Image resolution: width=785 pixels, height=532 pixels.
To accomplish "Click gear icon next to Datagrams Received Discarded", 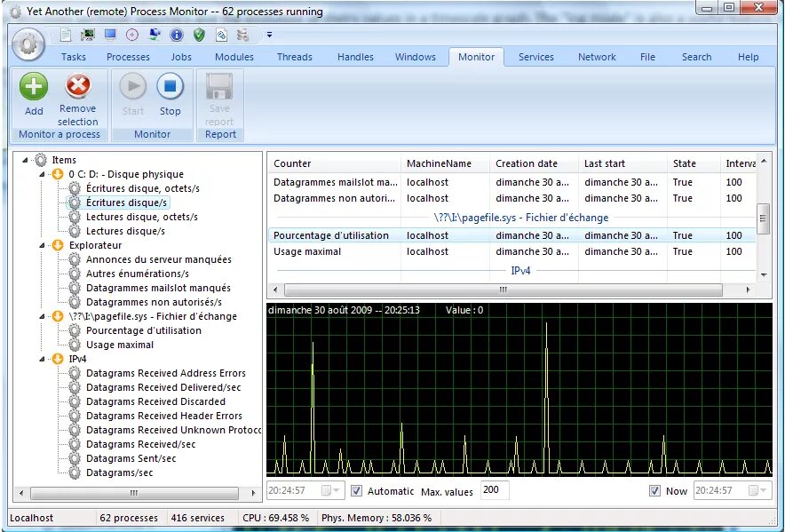I will tap(75, 401).
